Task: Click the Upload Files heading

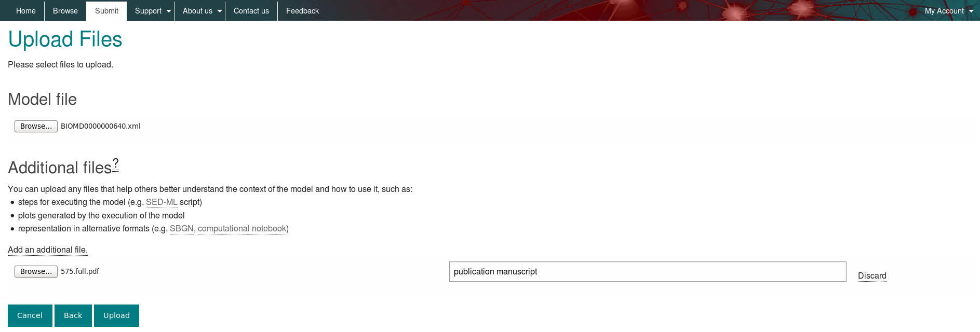Action: coord(65,39)
